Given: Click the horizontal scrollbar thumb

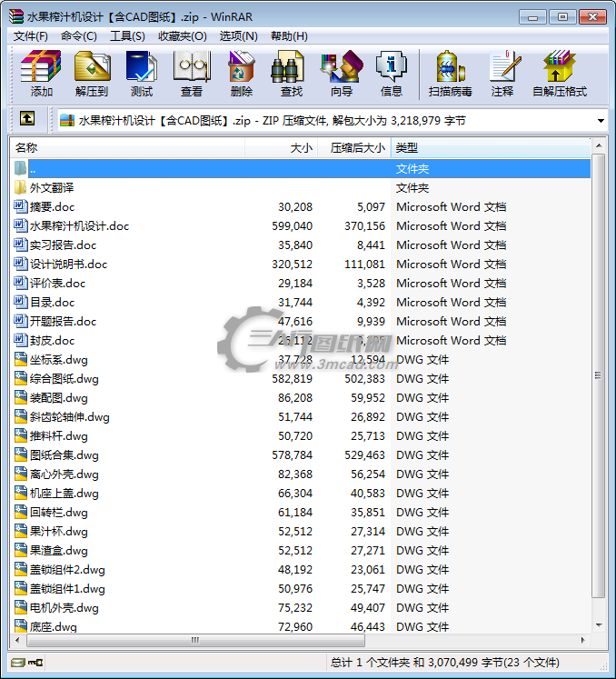Looking at the screenshot, I should point(195,640).
